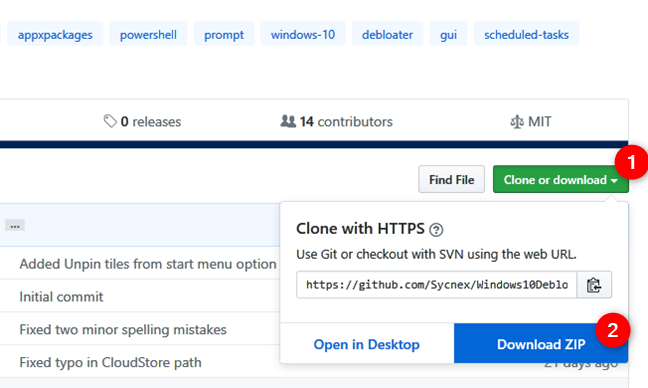
Task: View the 14 contributors list
Action: (336, 121)
